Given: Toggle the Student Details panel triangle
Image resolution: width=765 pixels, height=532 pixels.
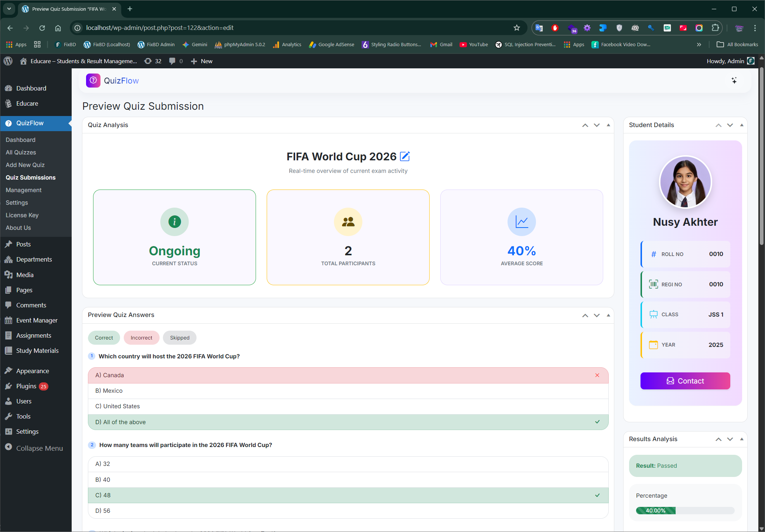Looking at the screenshot, I should 741,125.
